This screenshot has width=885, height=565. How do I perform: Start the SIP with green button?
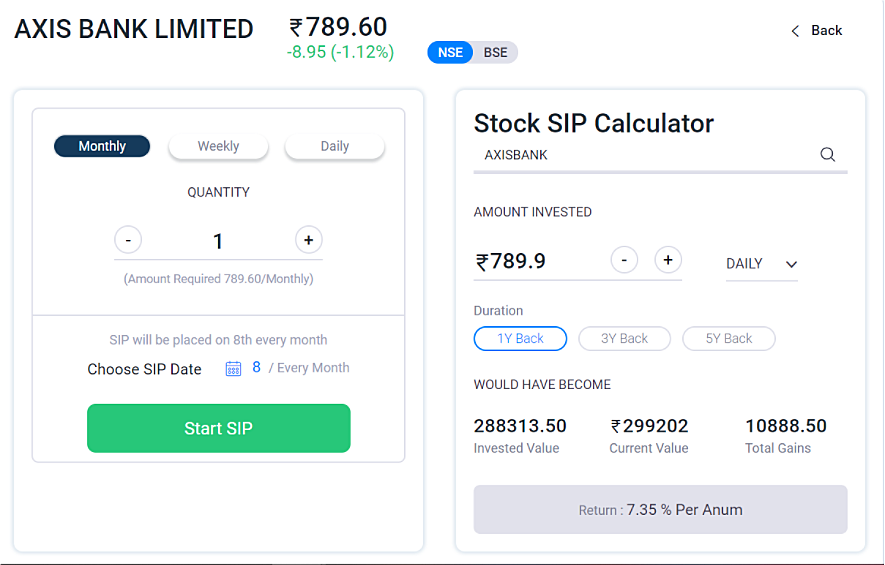point(219,428)
